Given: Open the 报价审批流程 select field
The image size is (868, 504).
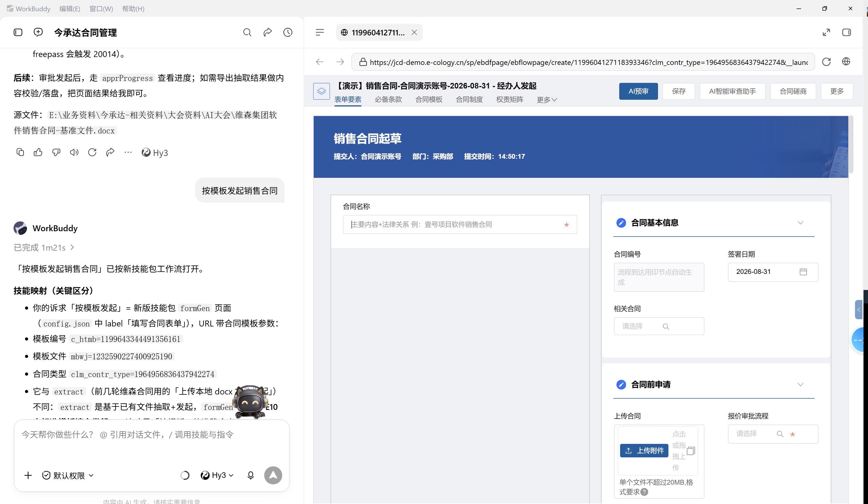Looking at the screenshot, I should (773, 434).
